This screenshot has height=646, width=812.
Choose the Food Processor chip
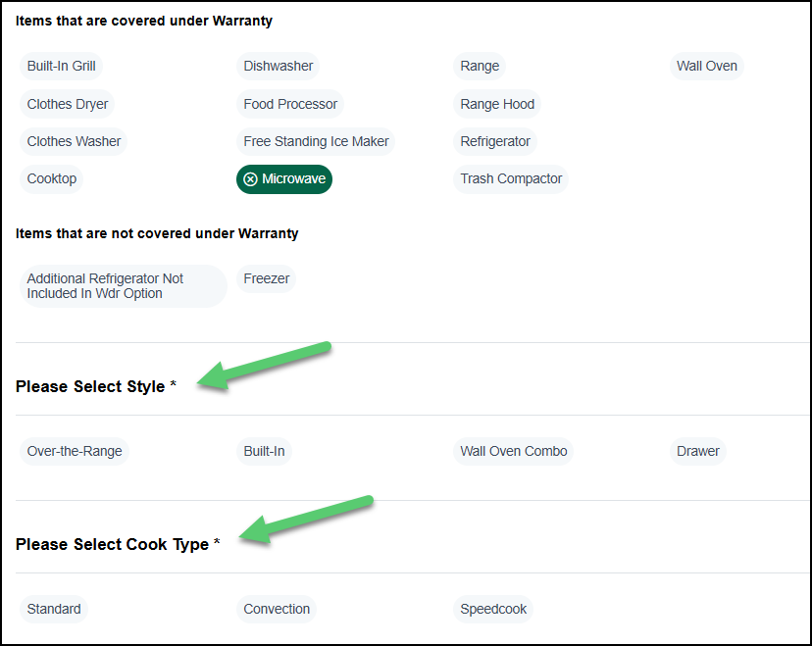[x=290, y=104]
